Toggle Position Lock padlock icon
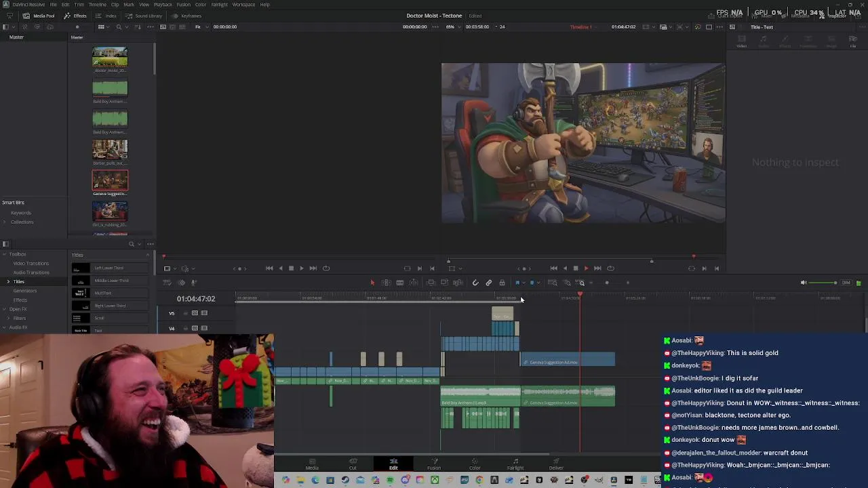Image resolution: width=868 pixels, height=488 pixels. [502, 283]
